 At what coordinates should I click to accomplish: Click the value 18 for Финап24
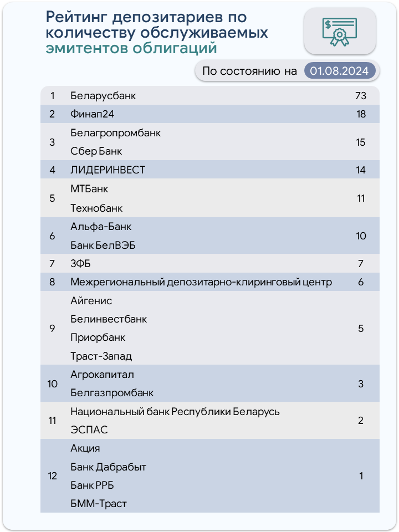click(361, 114)
